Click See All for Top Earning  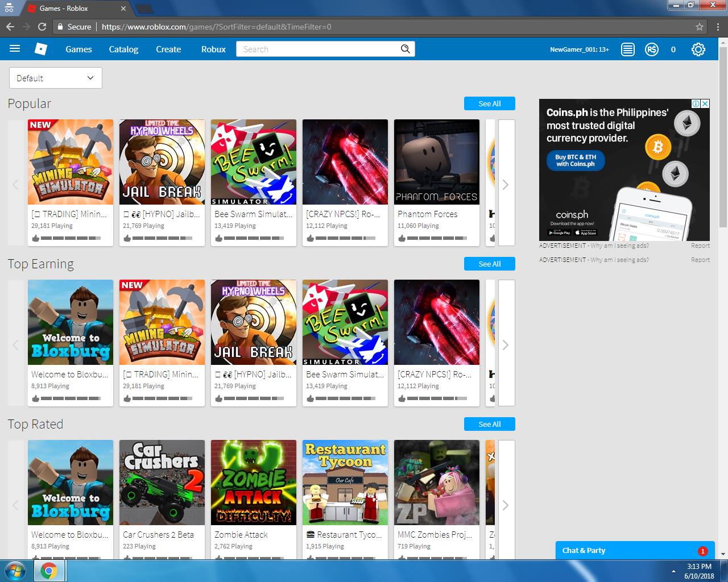[x=490, y=264]
